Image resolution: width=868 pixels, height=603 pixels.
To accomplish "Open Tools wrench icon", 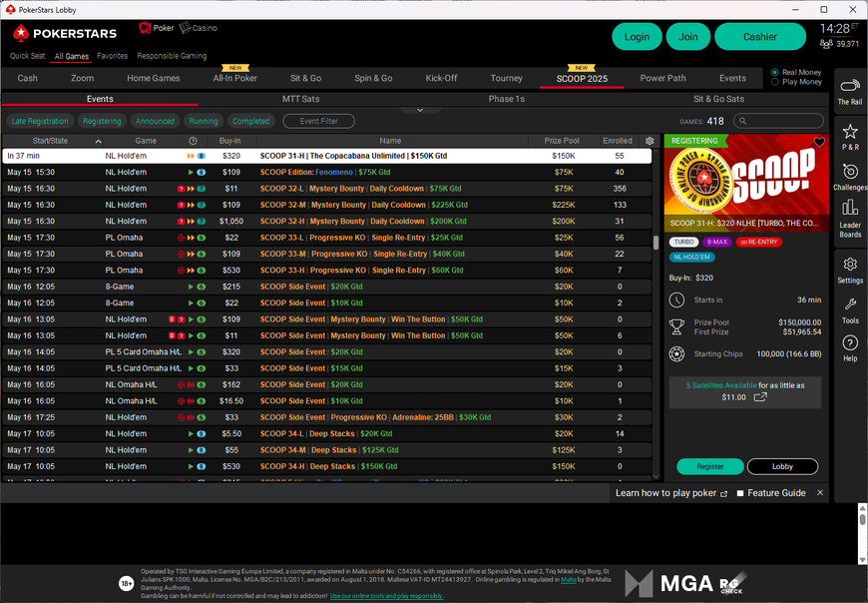I will point(850,303).
